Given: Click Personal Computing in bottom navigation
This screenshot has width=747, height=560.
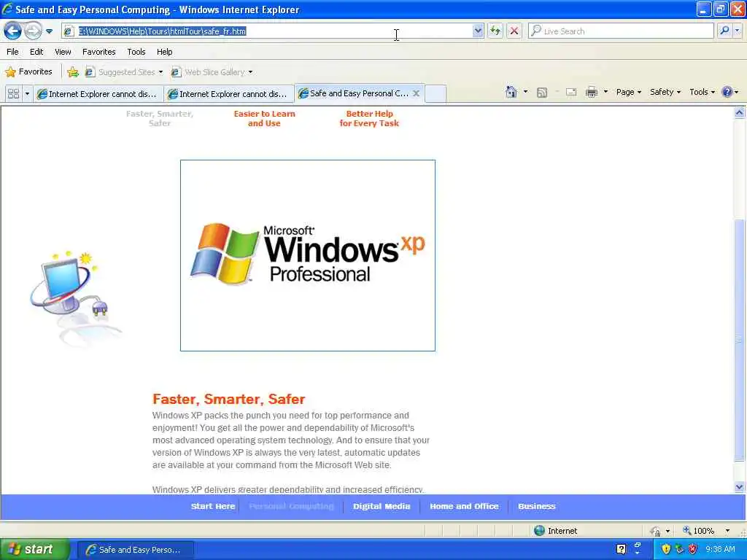Looking at the screenshot, I should coord(291,506).
